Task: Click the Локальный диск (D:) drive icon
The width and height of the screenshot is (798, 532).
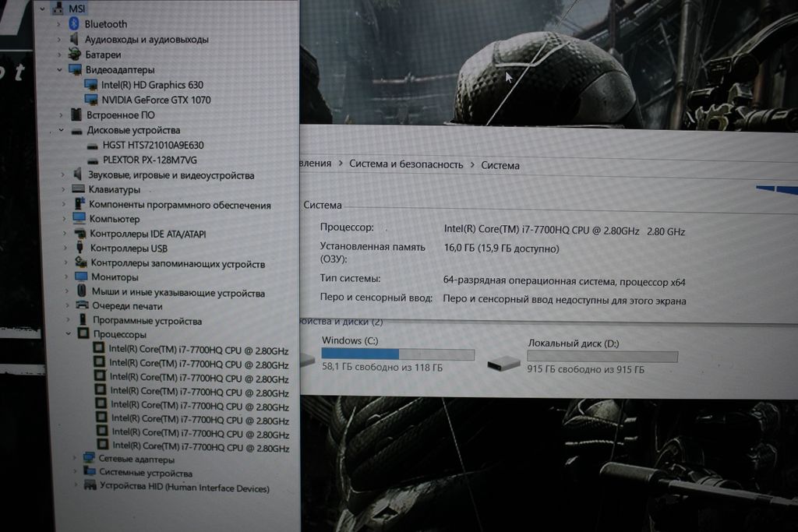Action: [503, 363]
